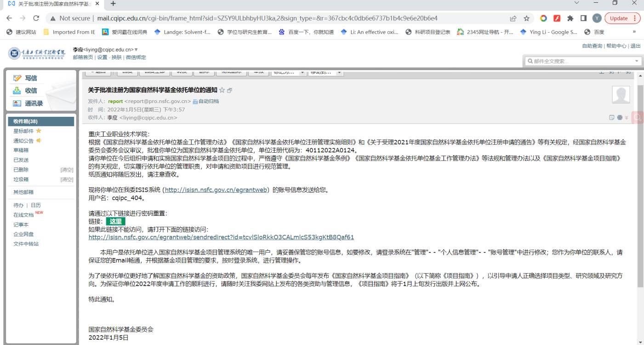Close the 关于批准注册为国家自然科学基金 tab
Screen dimensions: 644x345
tap(97, 4)
